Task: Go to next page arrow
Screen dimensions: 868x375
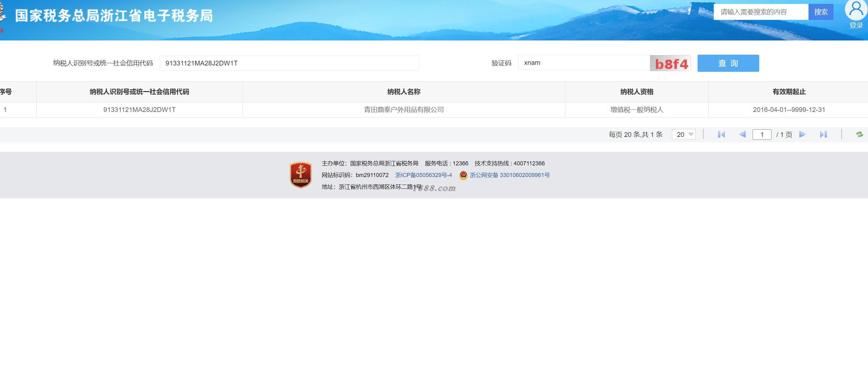Action: tap(802, 134)
